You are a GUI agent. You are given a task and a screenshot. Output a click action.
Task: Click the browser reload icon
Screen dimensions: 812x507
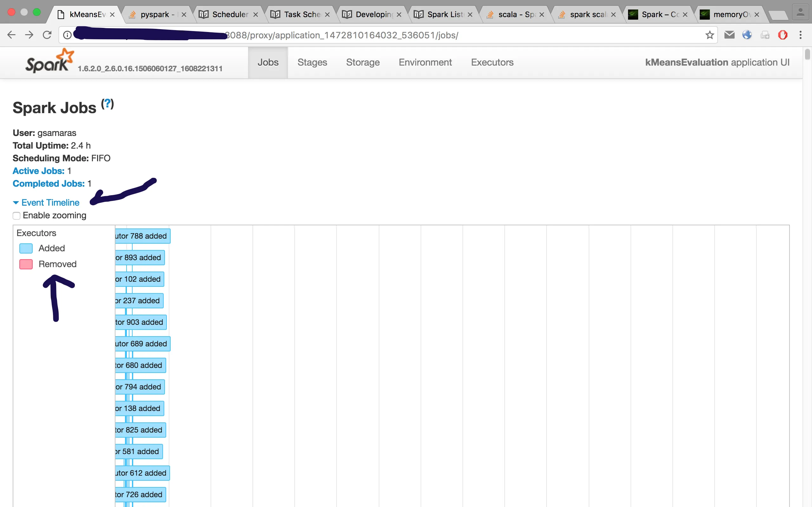(47, 35)
